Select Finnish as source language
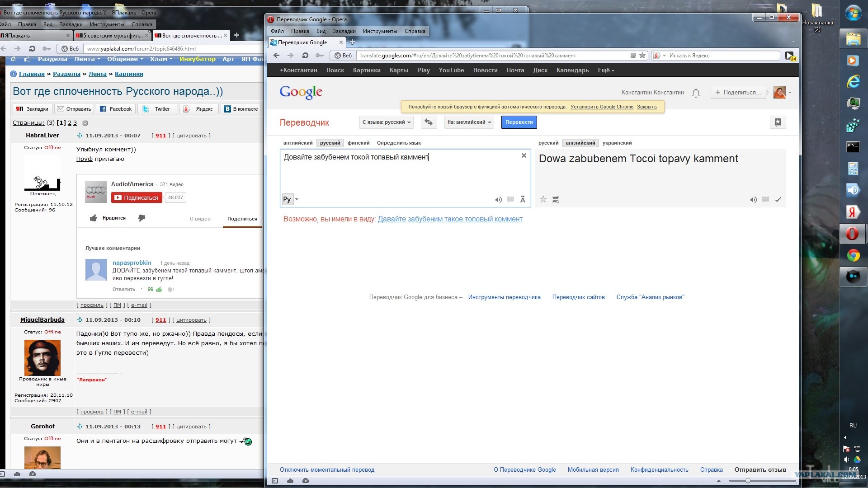868x488 pixels. click(359, 143)
